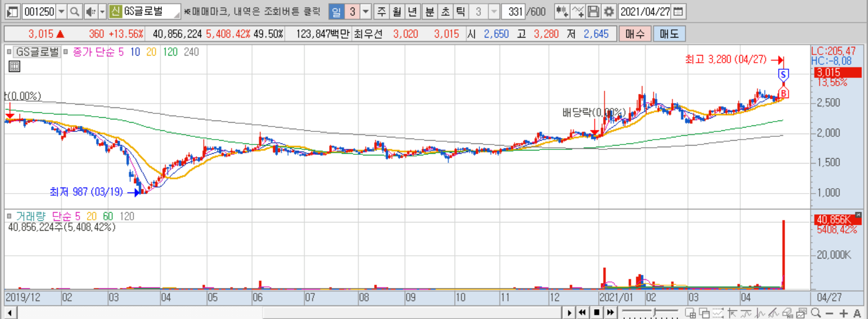Zoom in with the plus icon
868x319 pixels.
coord(843,314)
